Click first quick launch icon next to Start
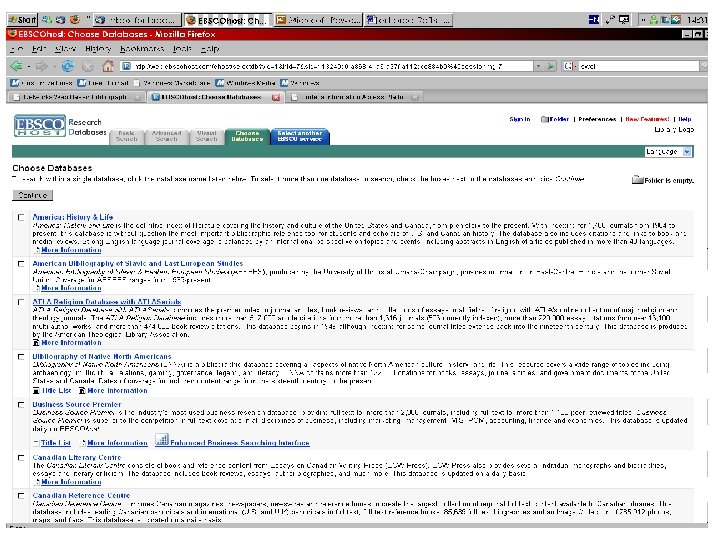This screenshot has height=540, width=720. [46, 20]
